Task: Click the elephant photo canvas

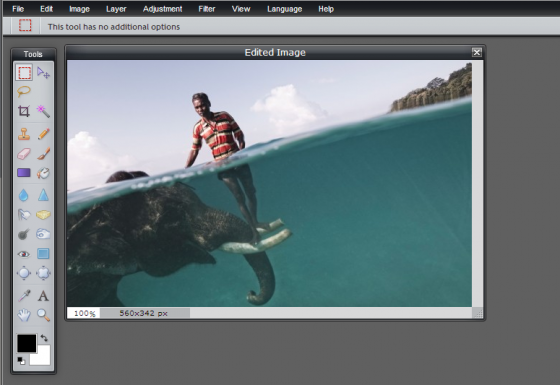Action: (x=270, y=184)
